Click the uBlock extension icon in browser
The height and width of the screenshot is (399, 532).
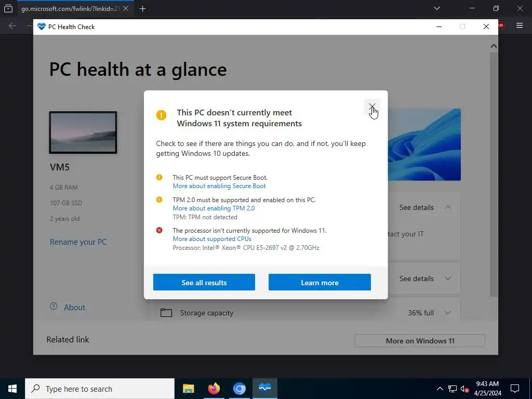501,25
